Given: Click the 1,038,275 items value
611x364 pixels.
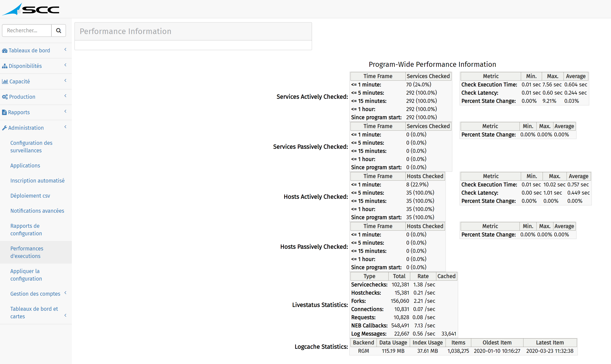Looking at the screenshot, I should (x=458, y=351).
